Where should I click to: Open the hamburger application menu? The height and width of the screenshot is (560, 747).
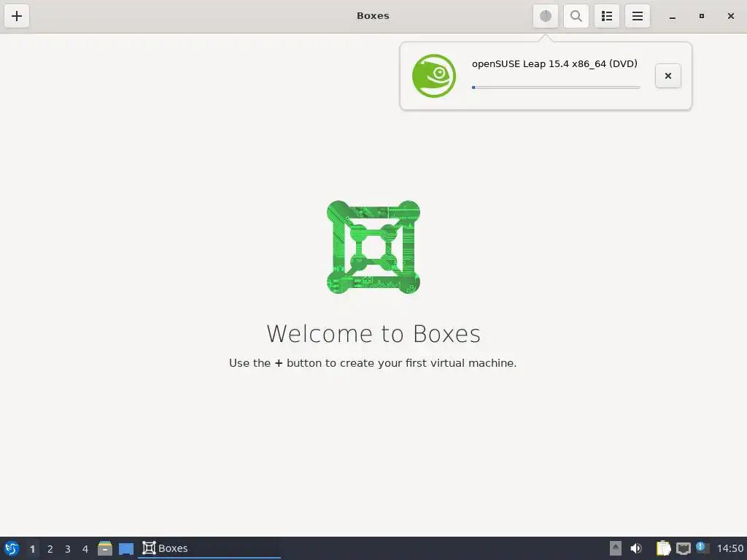point(638,16)
